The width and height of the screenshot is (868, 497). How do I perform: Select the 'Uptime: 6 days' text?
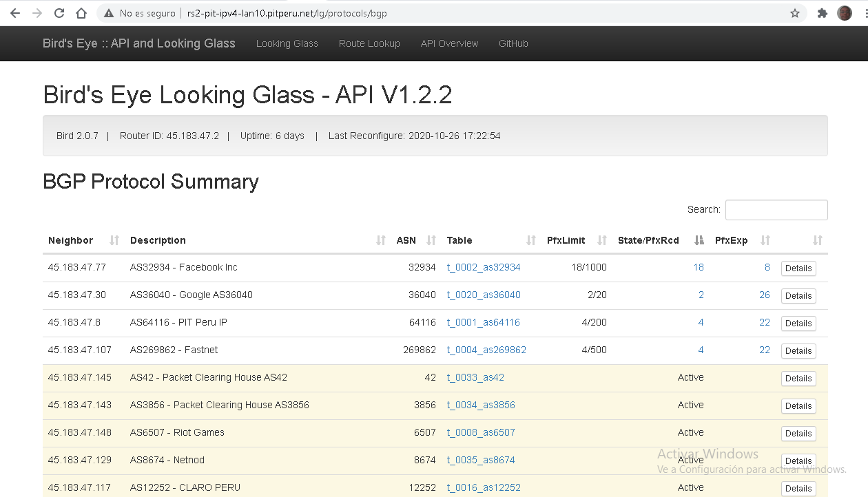pos(272,136)
